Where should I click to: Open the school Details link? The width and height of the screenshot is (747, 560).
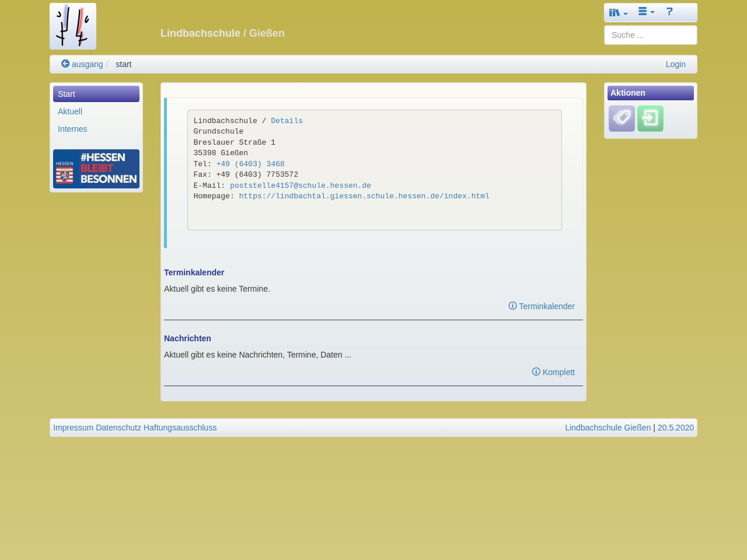pos(287,121)
